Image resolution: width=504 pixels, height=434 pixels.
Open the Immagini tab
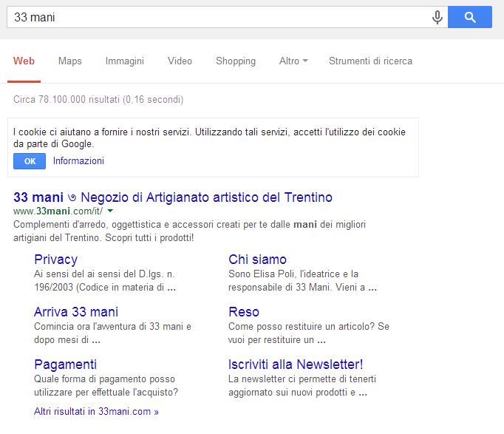click(124, 61)
